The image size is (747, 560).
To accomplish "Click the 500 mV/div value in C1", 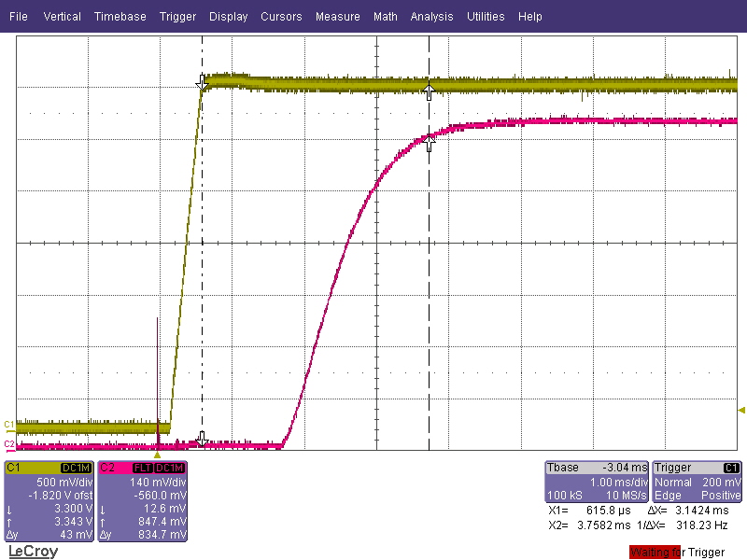I will pyautogui.click(x=64, y=482).
